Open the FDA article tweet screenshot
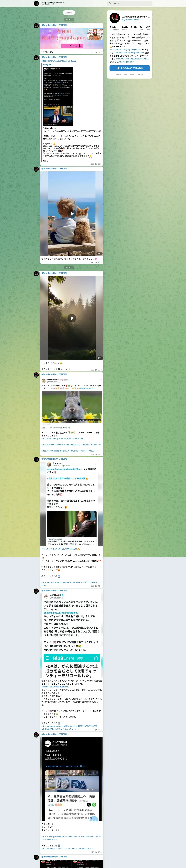 72,779
